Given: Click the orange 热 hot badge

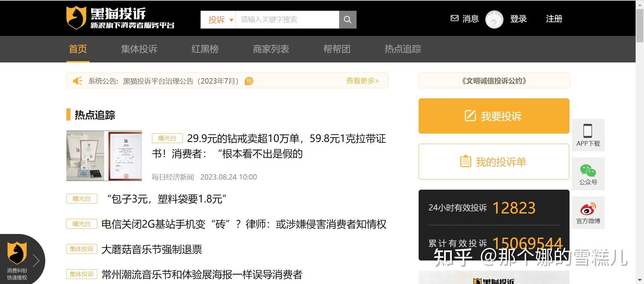Looking at the screenshot, I should click(x=249, y=81).
